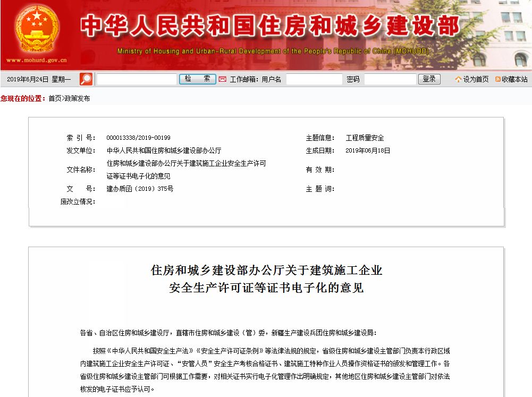Focus the search keyword input field

137,79
